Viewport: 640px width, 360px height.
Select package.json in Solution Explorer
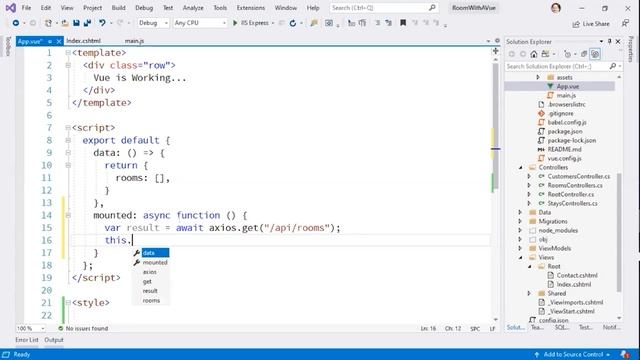(x=565, y=131)
